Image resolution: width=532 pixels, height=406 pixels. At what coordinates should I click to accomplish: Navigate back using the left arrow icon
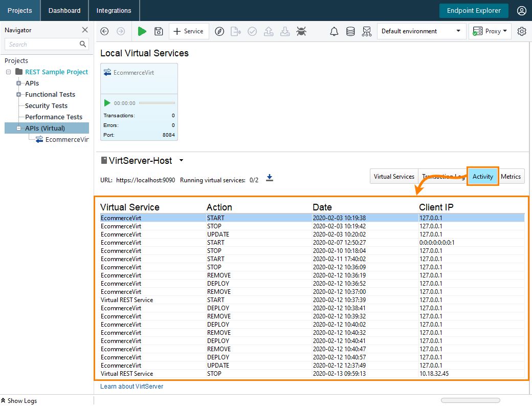pyautogui.click(x=104, y=31)
